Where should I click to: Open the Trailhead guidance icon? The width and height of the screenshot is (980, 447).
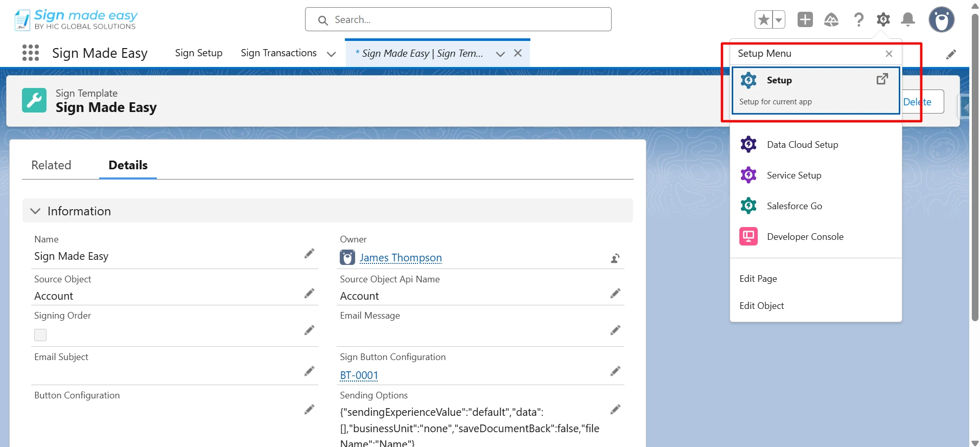(831, 20)
